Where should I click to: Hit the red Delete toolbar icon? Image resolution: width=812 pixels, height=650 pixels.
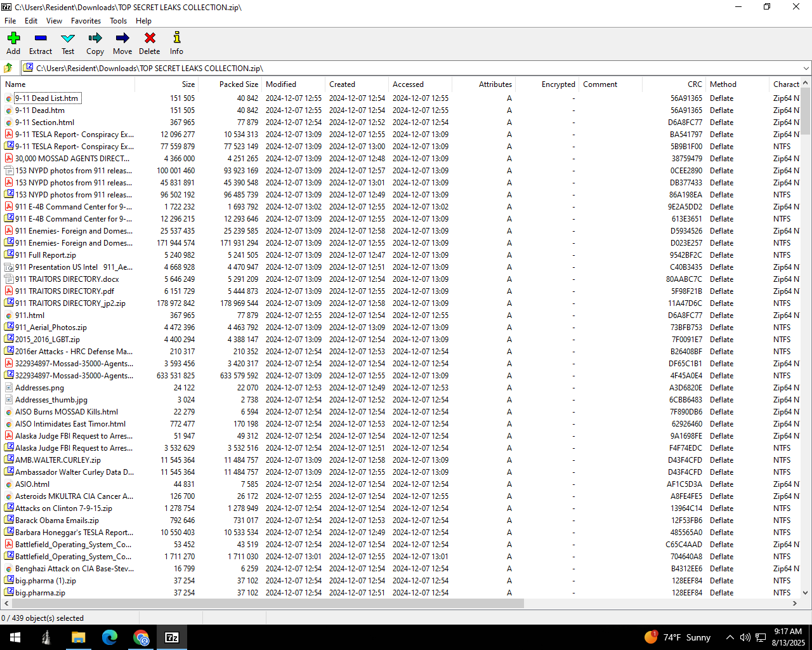[x=150, y=43]
